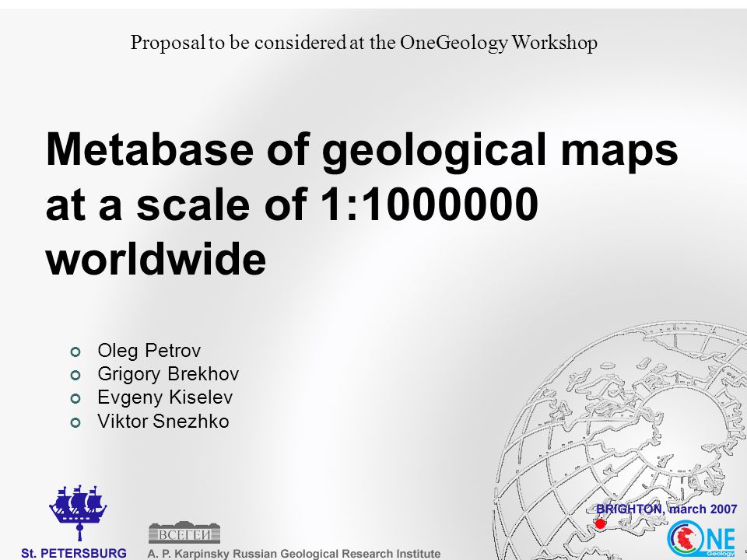Select the name 'Oleg Petrov'

click(149, 351)
